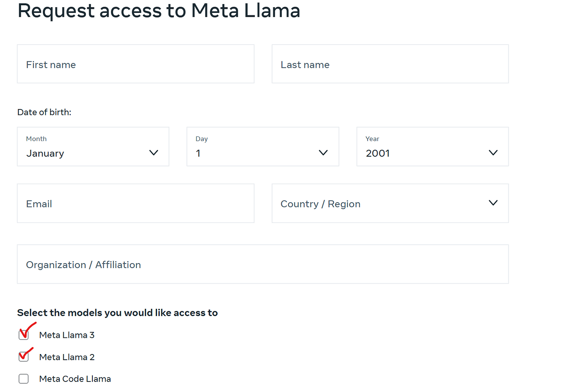Click the First name field
This screenshot has width=565, height=392.
coord(136,64)
